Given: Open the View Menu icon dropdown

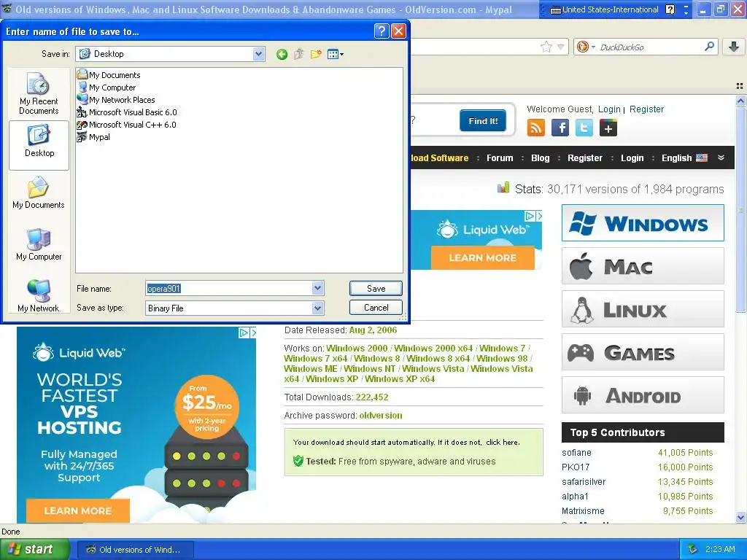Looking at the screenshot, I should click(336, 54).
